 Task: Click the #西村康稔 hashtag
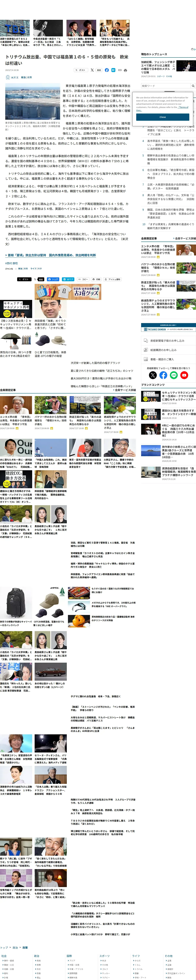11,263
